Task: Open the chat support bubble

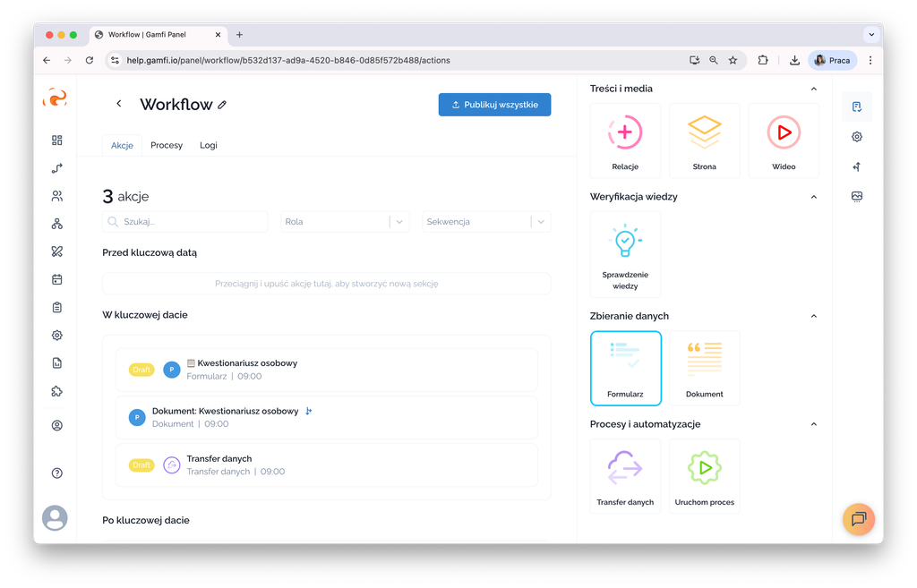Action: coord(858,519)
